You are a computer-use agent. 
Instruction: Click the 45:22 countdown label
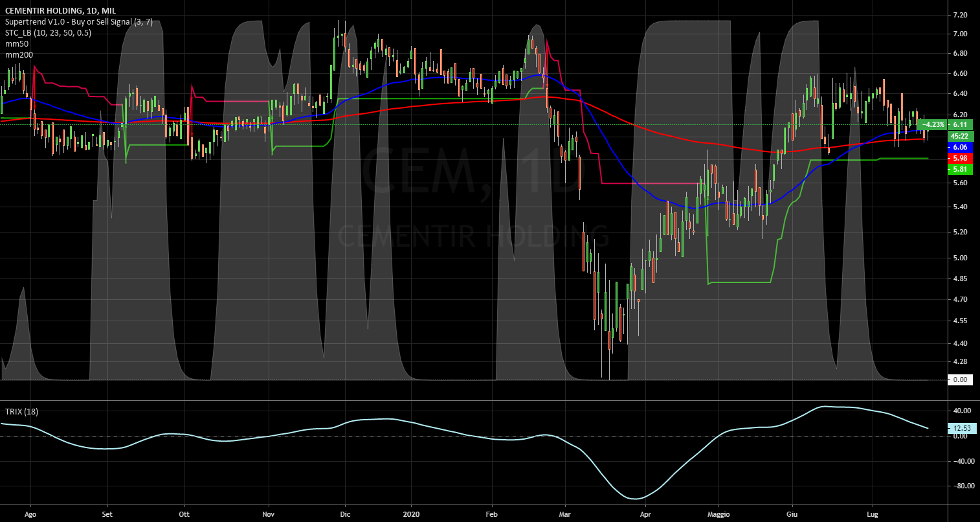[x=959, y=136]
